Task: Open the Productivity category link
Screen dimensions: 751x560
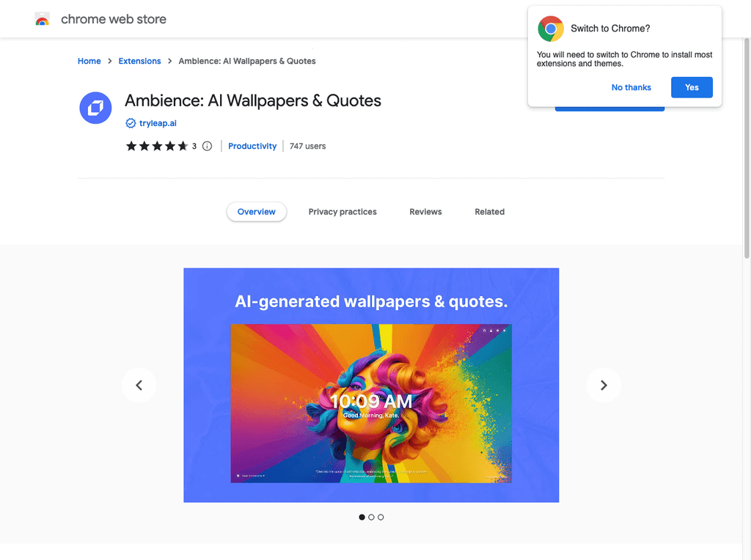Action: point(252,146)
